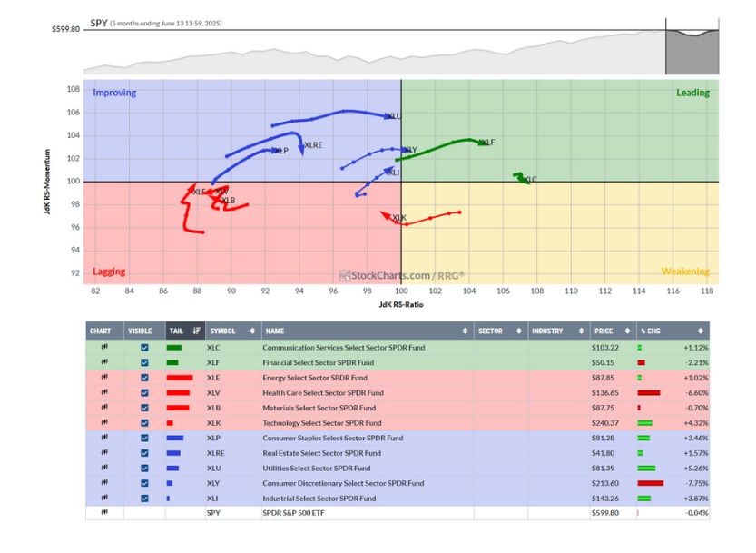Uncheck visibility for XLE

[144, 378]
